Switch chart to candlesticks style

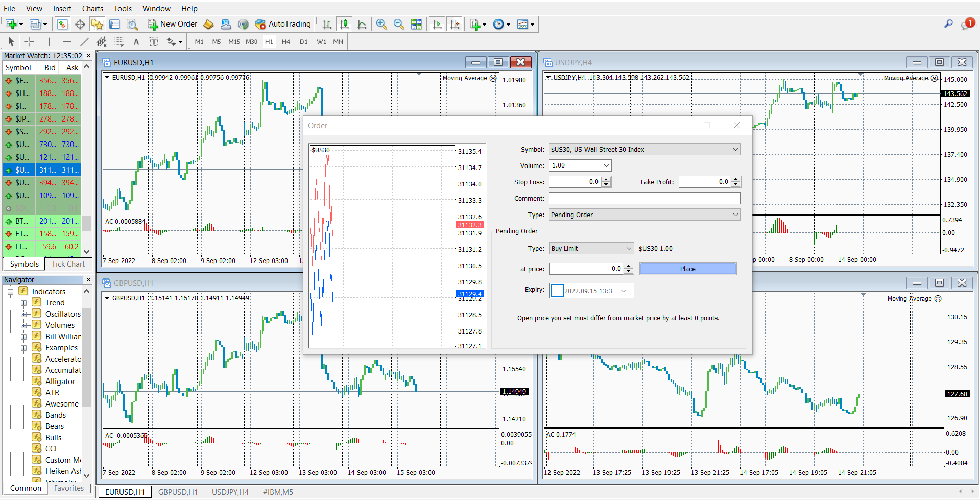(x=345, y=24)
